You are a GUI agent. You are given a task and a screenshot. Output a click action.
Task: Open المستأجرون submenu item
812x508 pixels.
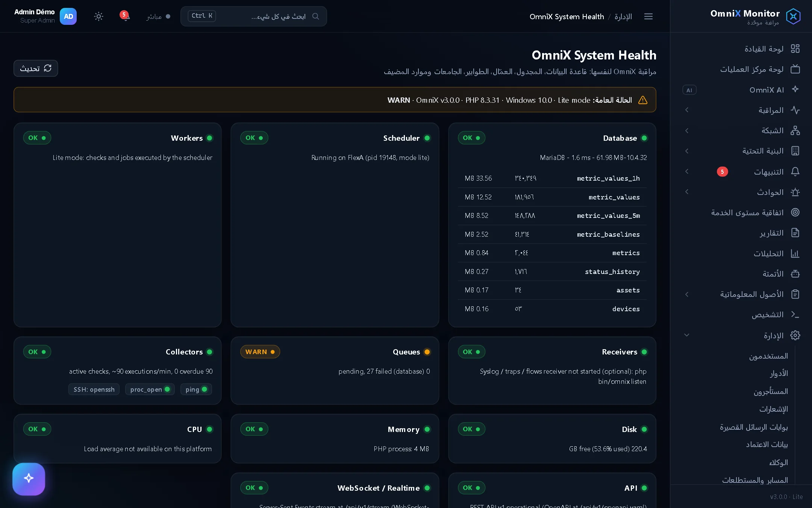click(771, 391)
